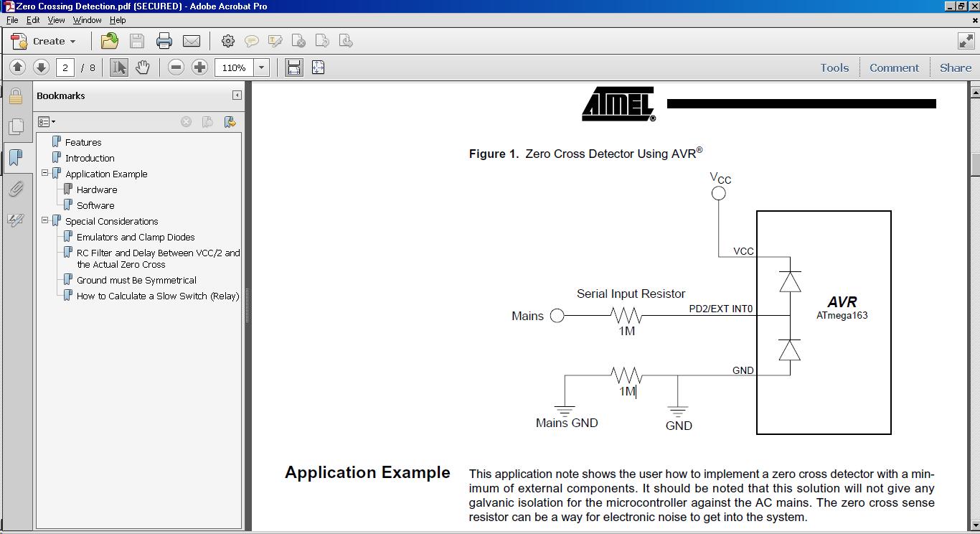Open the Window menu

(x=87, y=20)
